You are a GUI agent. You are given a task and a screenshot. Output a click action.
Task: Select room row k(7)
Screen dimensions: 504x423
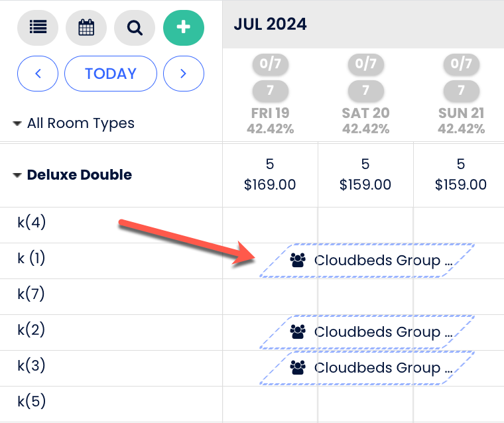(32, 294)
